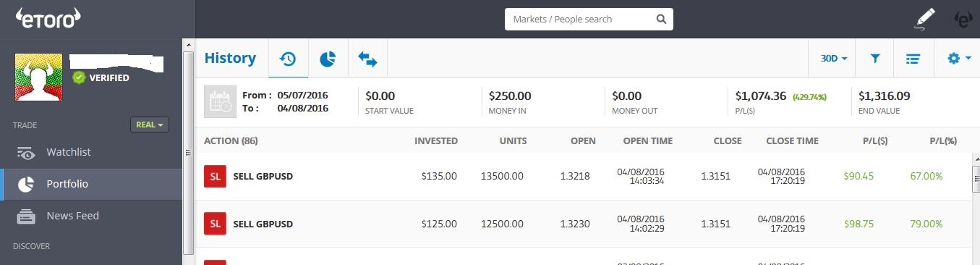Image resolution: width=980 pixels, height=265 pixels.
Task: Click the search magnifier icon
Action: click(661, 19)
